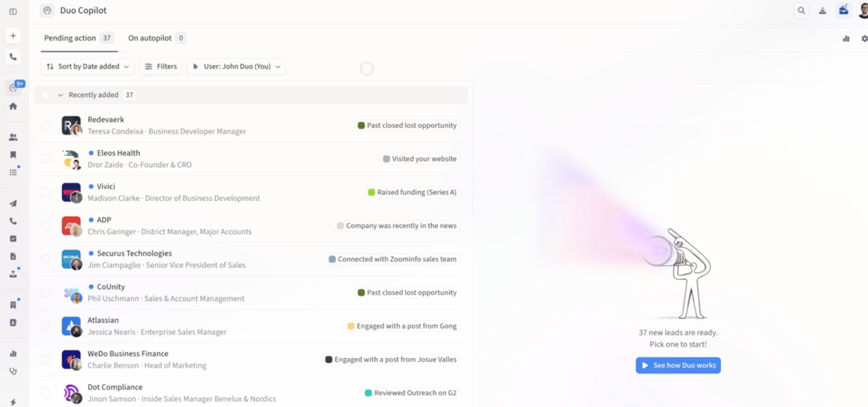This screenshot has width=868, height=407.
Task: Open the stethoscope health sidebar icon
Action: [x=13, y=371]
